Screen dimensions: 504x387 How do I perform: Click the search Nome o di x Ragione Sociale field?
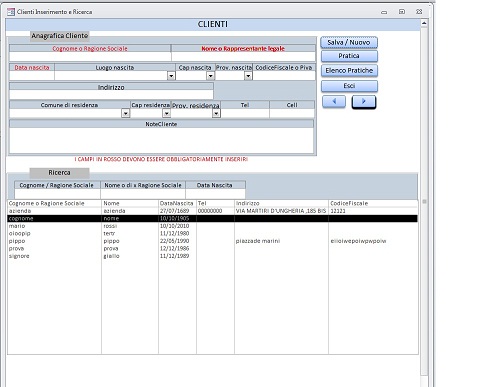pos(143,194)
